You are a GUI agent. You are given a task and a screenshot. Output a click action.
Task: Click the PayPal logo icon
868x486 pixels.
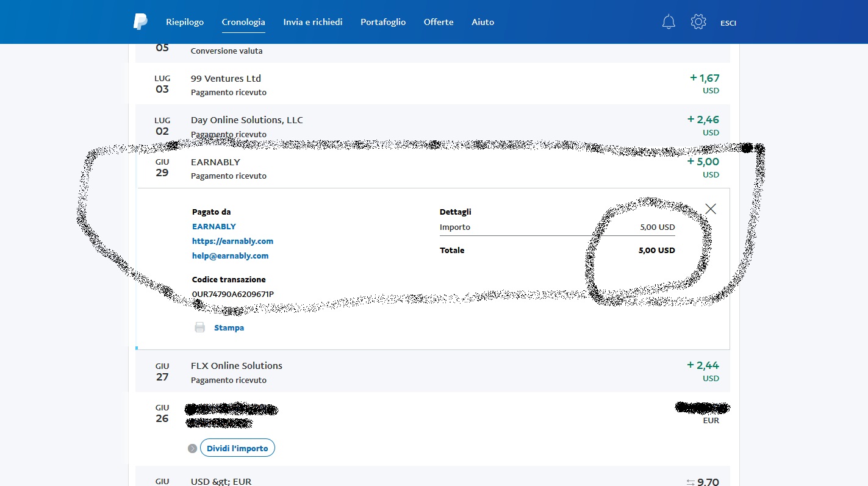coord(140,22)
